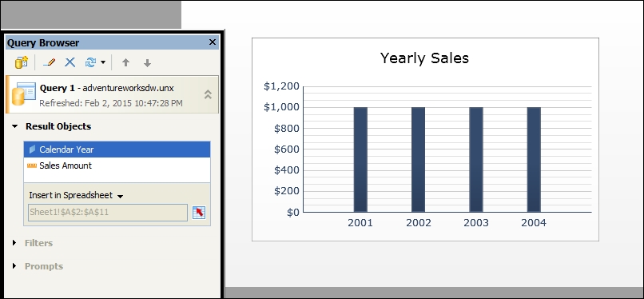The image size is (644, 299).
Task: Click the Add Query icon
Action: click(x=22, y=62)
